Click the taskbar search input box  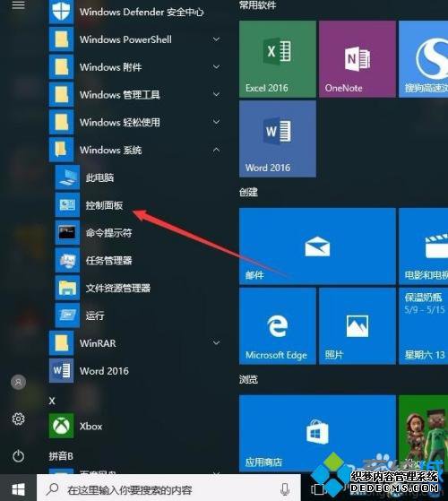168,488
